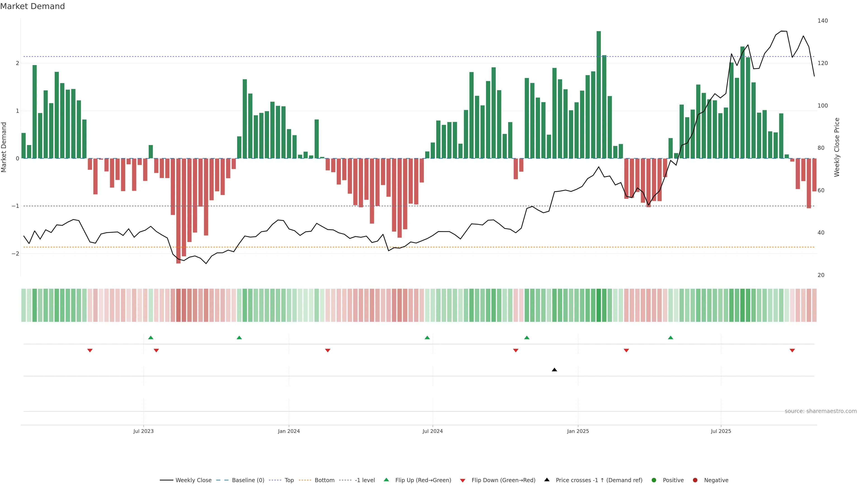Viewport: 868px width, 488px height.
Task: Click the red Flip Down triangle in legend
Action: (x=463, y=480)
